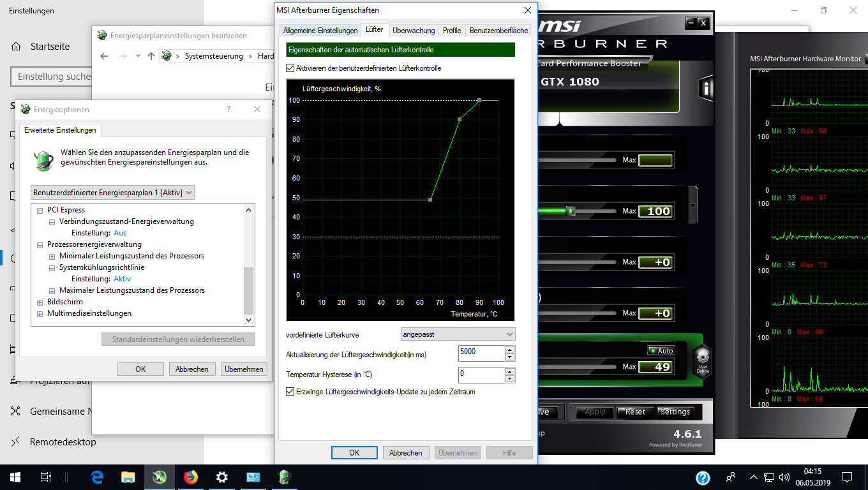Viewport: 868px width, 490px height.
Task: Click OK in the Energieoptionen dialog
Action: [140, 369]
